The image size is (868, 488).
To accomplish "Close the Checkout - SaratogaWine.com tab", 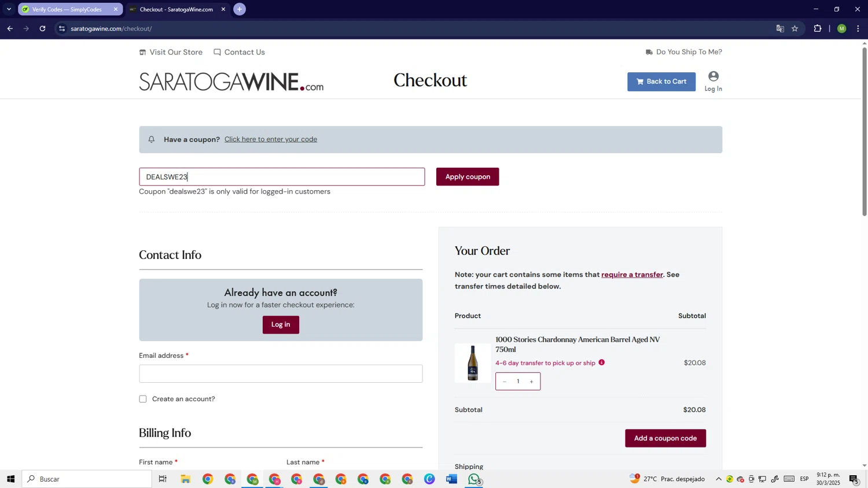I will (x=223, y=9).
